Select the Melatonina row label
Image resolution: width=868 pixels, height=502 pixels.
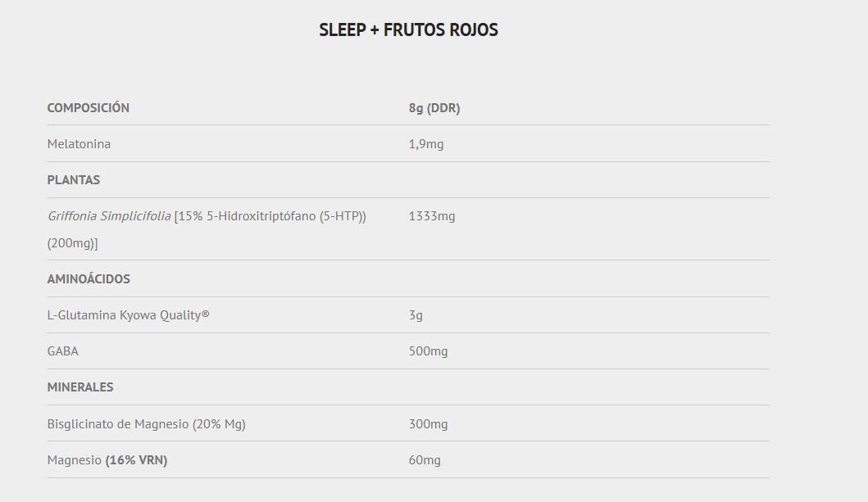click(79, 144)
